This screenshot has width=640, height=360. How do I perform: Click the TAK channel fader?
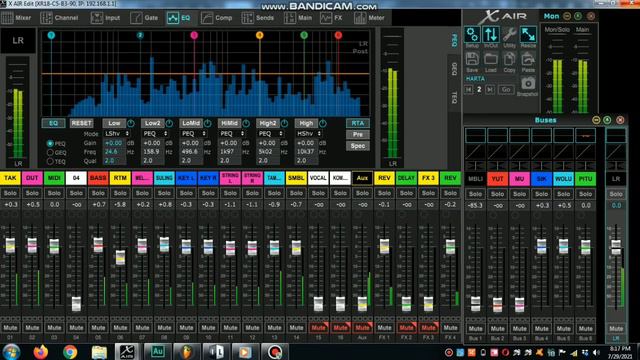[x=10, y=246]
